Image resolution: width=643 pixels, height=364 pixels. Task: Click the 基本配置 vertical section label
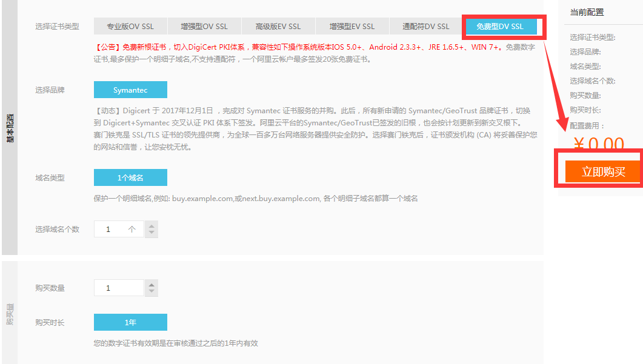point(10,127)
